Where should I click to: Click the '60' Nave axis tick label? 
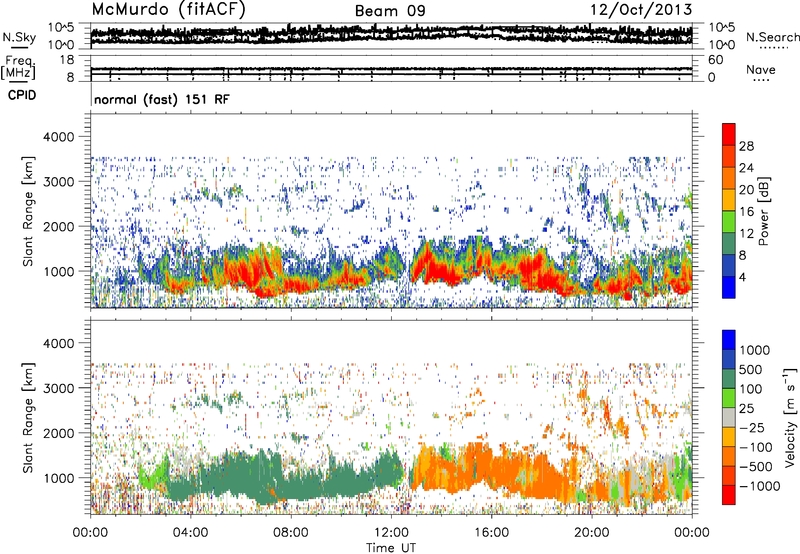point(715,60)
